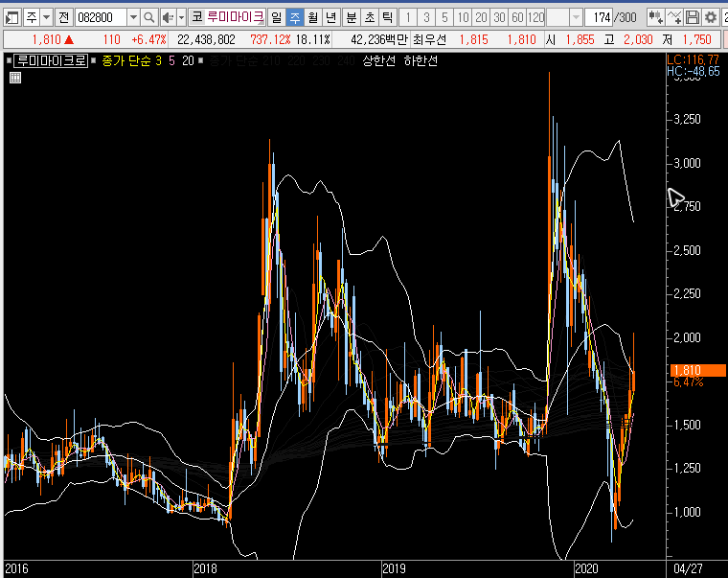The height and width of the screenshot is (578, 728).
Task: Click the orange 1,810 price tag on axis
Action: click(x=697, y=370)
